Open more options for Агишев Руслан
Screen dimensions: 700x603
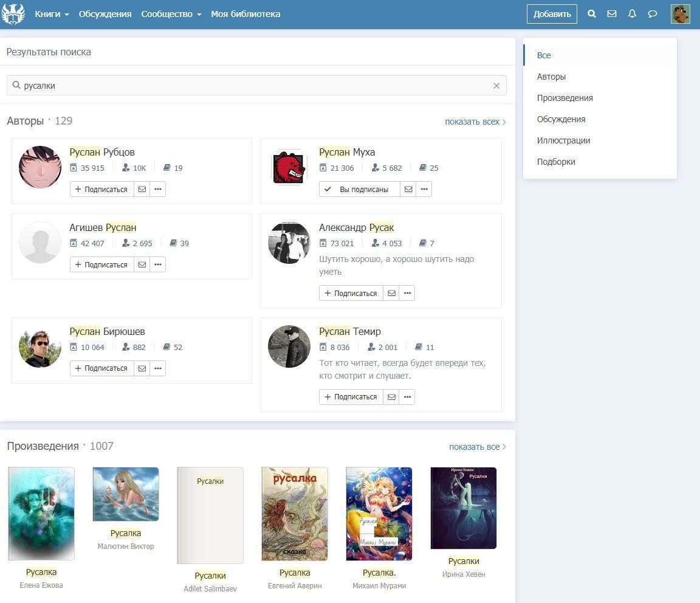coord(158,264)
